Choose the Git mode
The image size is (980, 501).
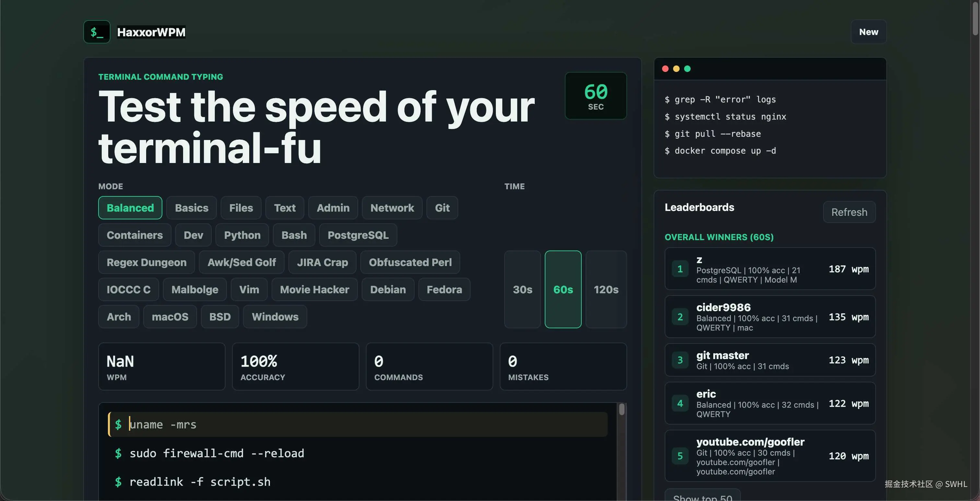point(442,208)
